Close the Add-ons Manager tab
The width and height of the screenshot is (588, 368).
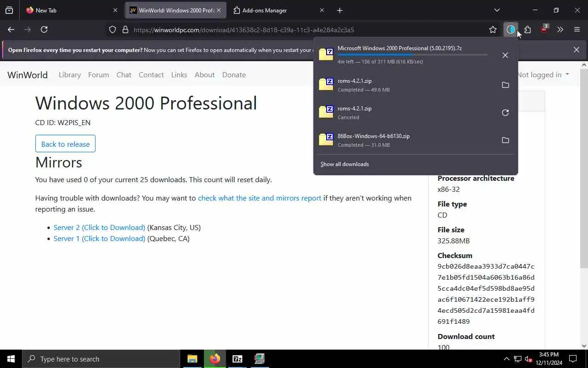coord(322,10)
